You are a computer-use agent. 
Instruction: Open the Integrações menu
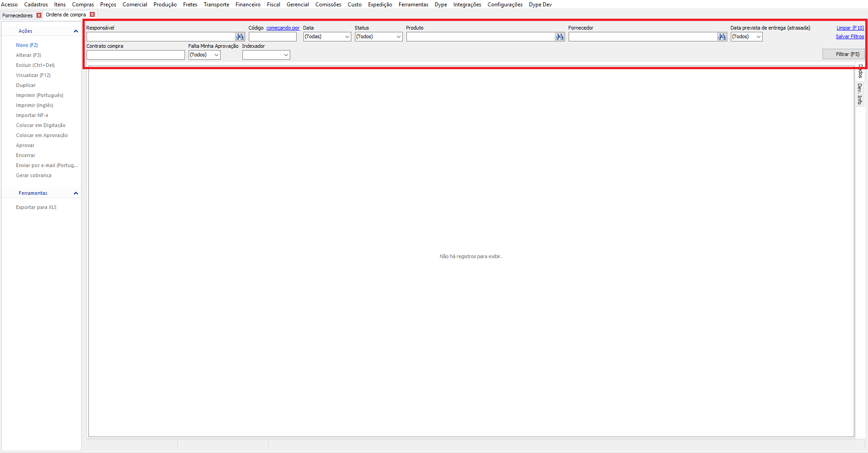coord(467,5)
